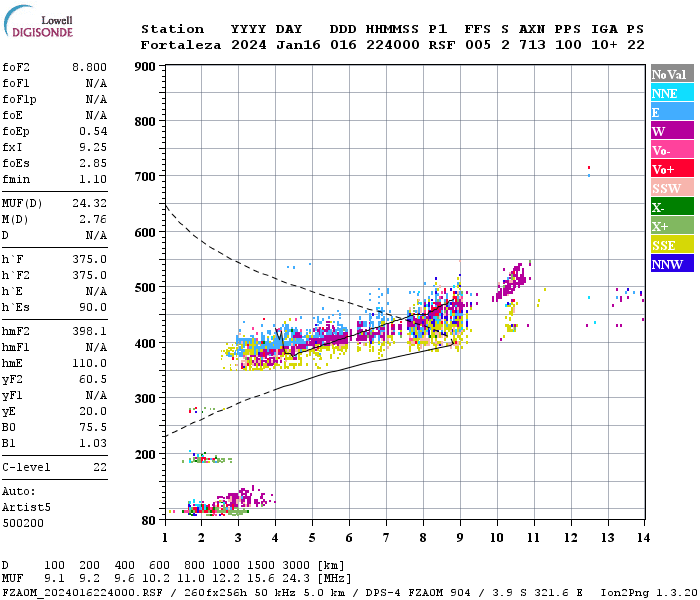Click the foF2 value 8.800

89,67
